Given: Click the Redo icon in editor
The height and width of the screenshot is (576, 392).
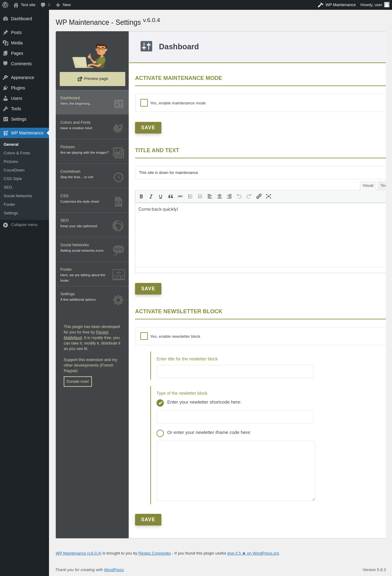Looking at the screenshot, I should 249,197.
